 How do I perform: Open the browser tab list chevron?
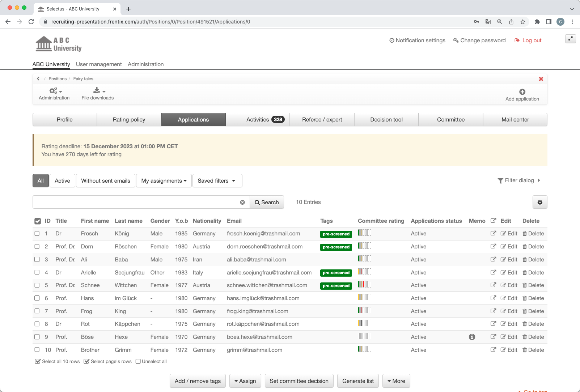572,9
